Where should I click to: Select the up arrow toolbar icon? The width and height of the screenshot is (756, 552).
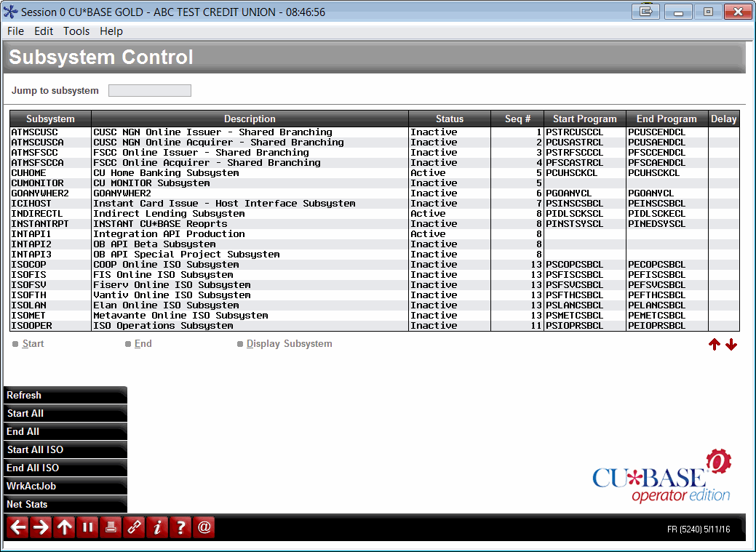(x=63, y=527)
